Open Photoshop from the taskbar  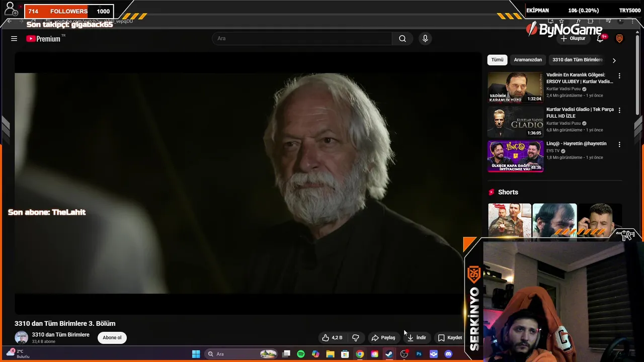(x=419, y=354)
